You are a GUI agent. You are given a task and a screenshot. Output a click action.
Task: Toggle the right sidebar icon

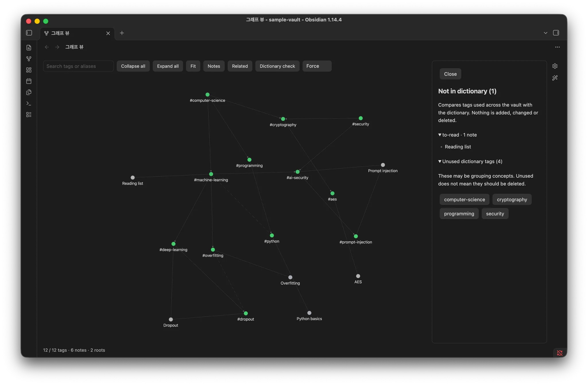coord(556,33)
